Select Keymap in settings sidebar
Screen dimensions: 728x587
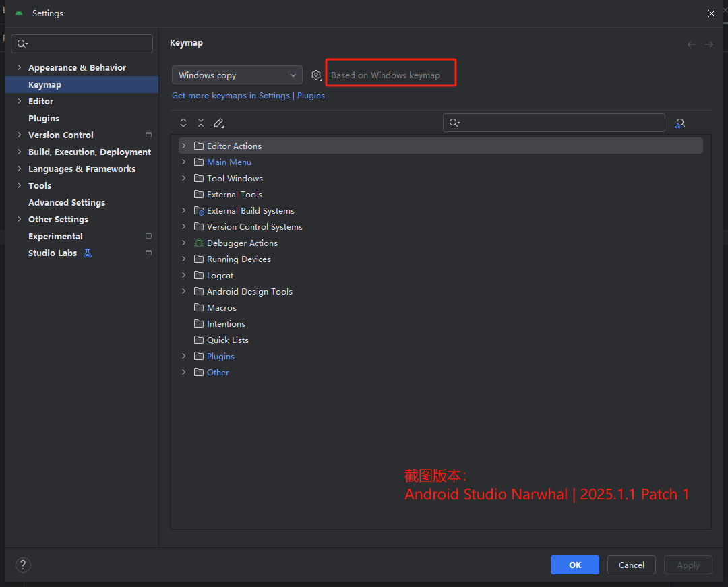point(82,84)
